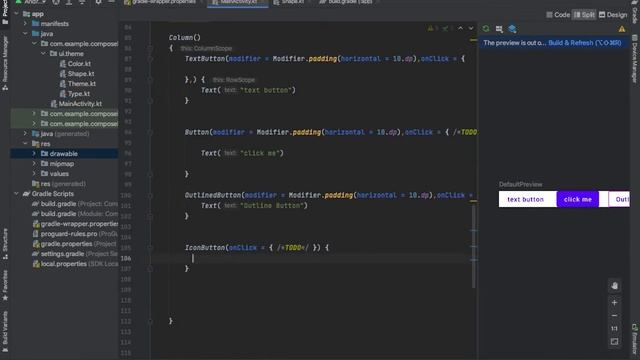Set preview zoom to 1:1
Viewport: 640px width, 360px height.
614,329
